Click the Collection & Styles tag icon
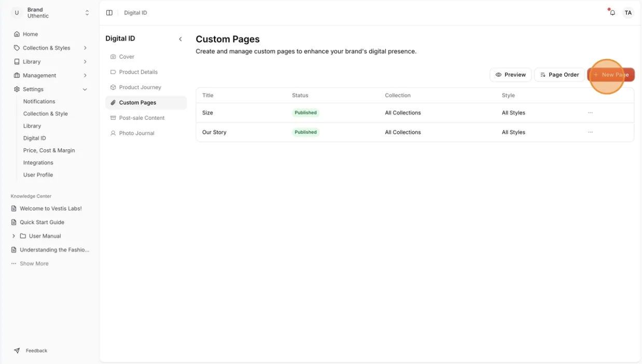This screenshot has height=364, width=642. pyautogui.click(x=17, y=48)
